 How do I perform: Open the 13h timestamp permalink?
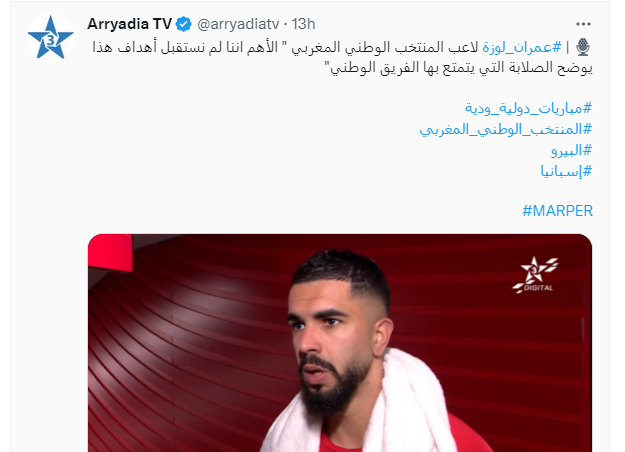pos(303,24)
